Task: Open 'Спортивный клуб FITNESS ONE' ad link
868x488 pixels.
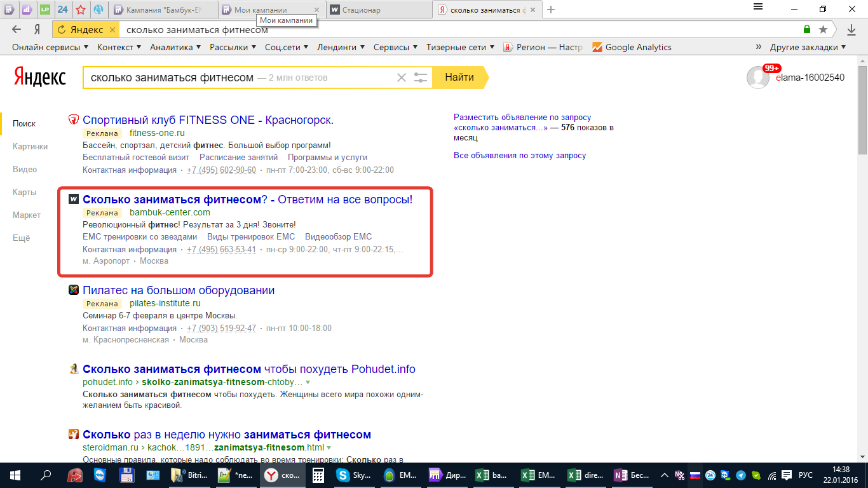Action: coord(208,120)
